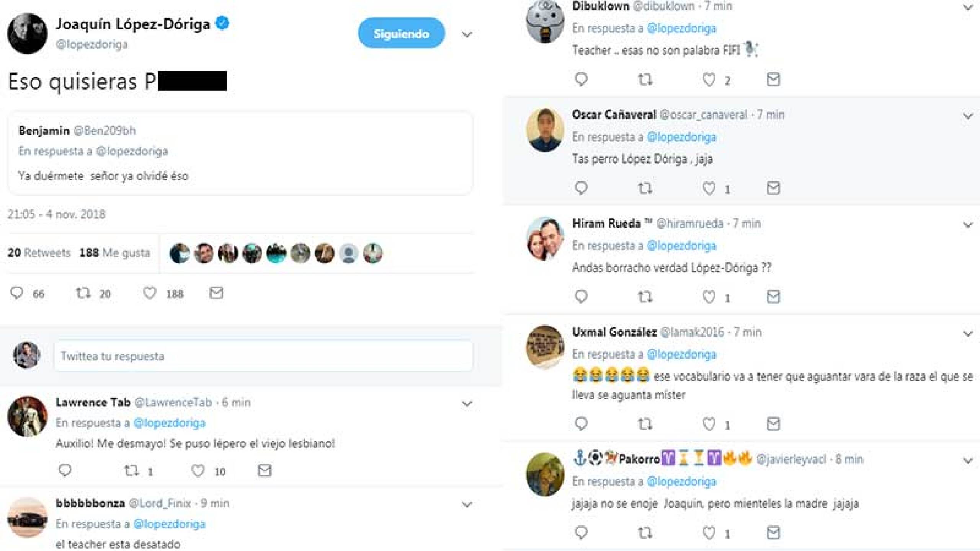Like the main tweet showing 188 likes
980x551 pixels.
(x=149, y=293)
